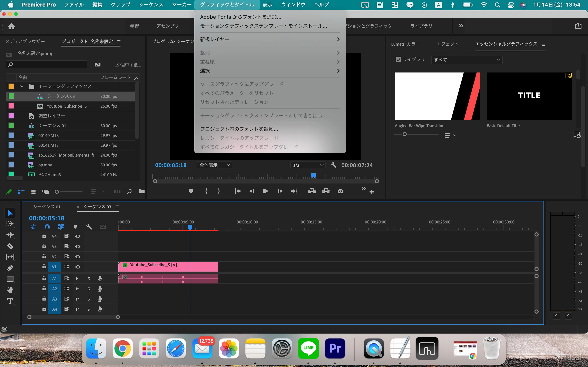Toggle the ライブラリ checkbox
Screen dimensions: 588x367
(x=398, y=60)
